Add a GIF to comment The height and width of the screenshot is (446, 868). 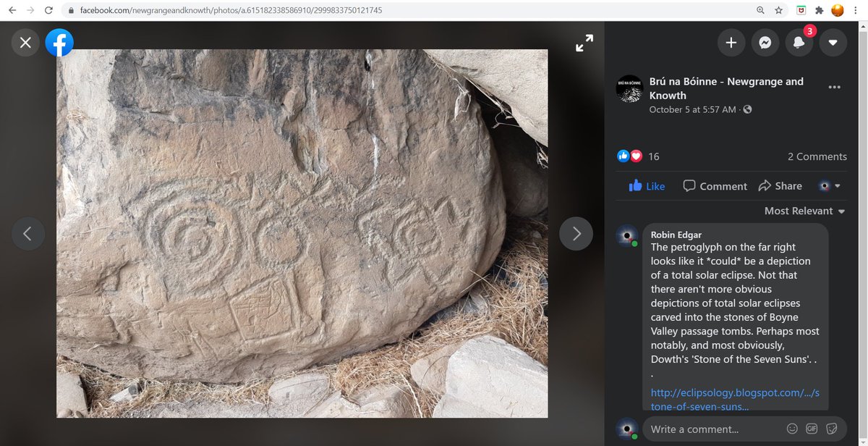pyautogui.click(x=812, y=429)
